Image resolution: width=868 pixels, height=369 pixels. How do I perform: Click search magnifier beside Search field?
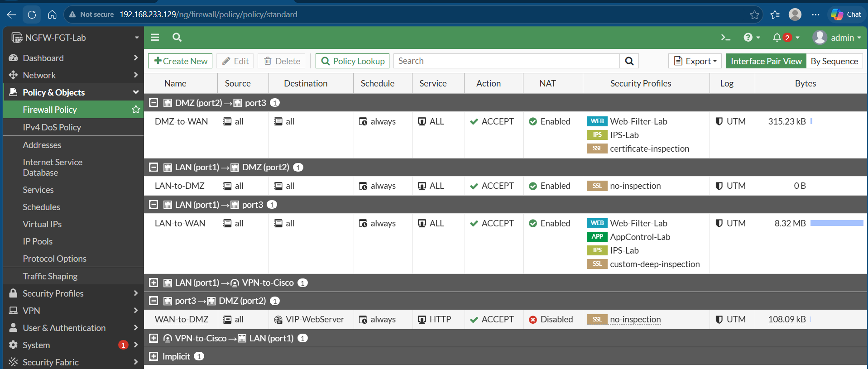point(629,61)
